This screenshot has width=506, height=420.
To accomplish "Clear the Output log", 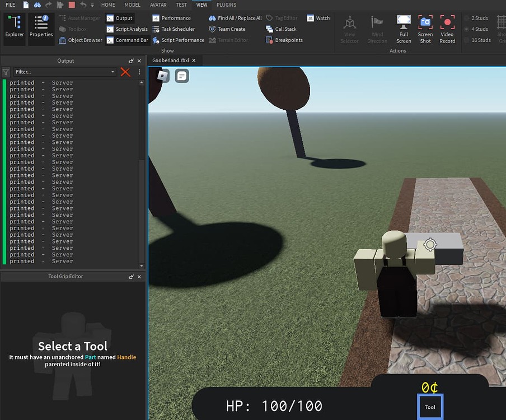I will pyautogui.click(x=125, y=72).
